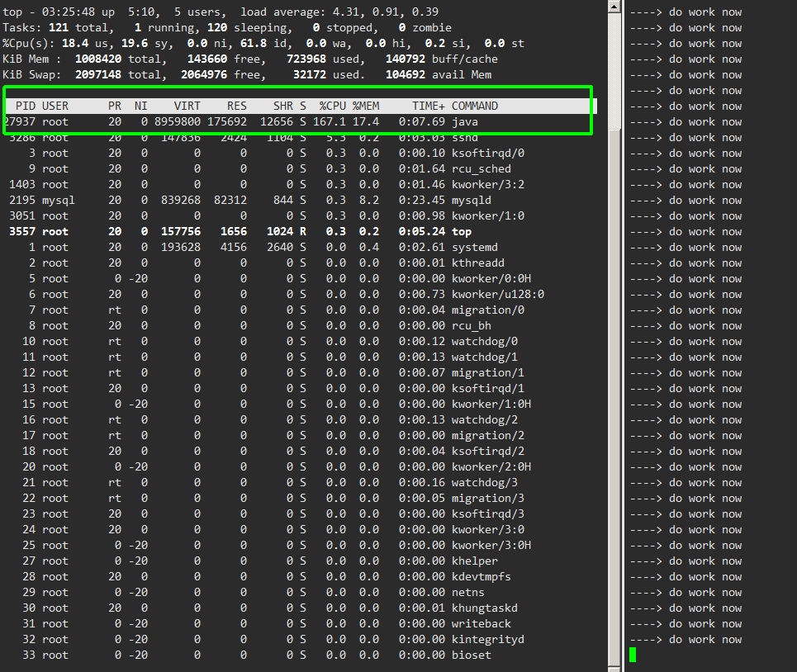The height and width of the screenshot is (672, 797).
Task: Click the 18.4 us CPU value
Action: [74, 43]
